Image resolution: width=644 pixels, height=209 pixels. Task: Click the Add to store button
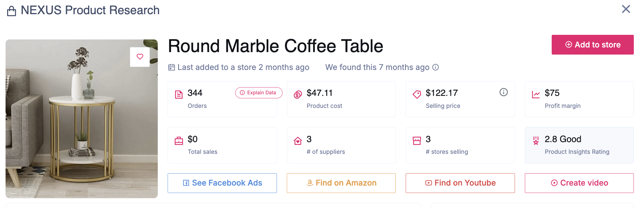point(592,45)
